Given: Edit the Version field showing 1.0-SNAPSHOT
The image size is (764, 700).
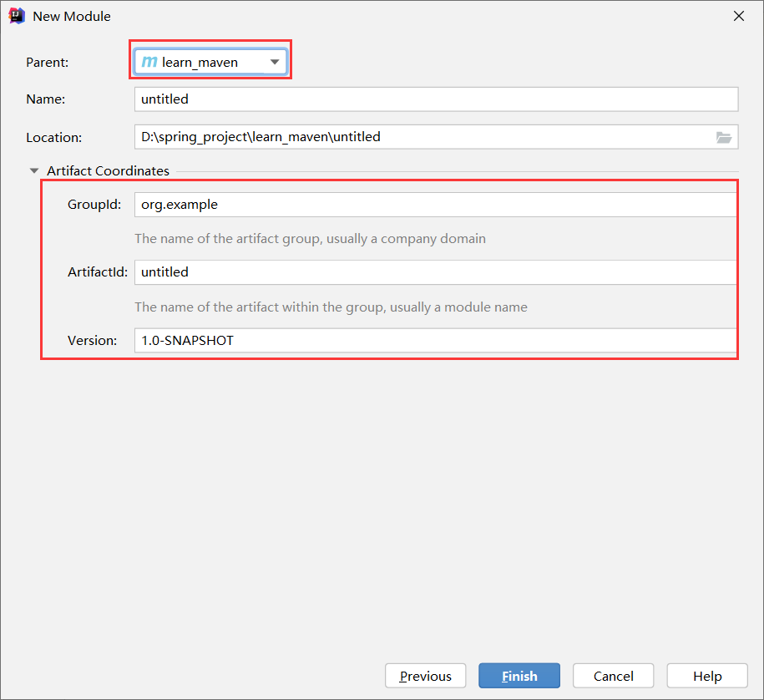Looking at the screenshot, I should point(434,340).
